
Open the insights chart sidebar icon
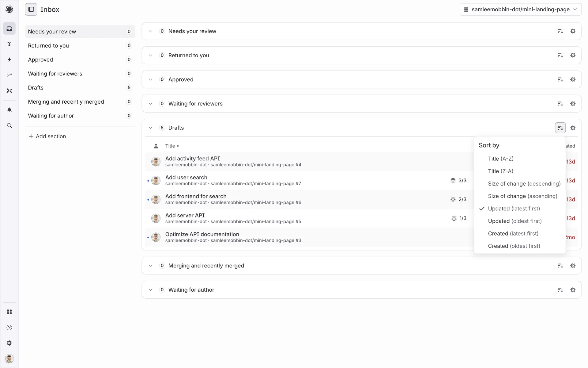9,75
